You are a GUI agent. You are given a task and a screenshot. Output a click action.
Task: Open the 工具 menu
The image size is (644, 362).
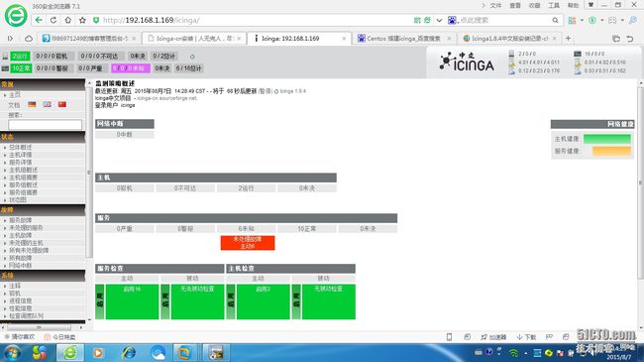(554, 5)
